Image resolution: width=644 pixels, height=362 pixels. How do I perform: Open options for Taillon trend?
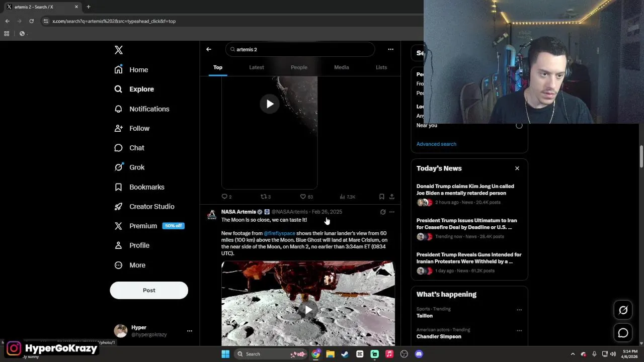pyautogui.click(x=519, y=310)
